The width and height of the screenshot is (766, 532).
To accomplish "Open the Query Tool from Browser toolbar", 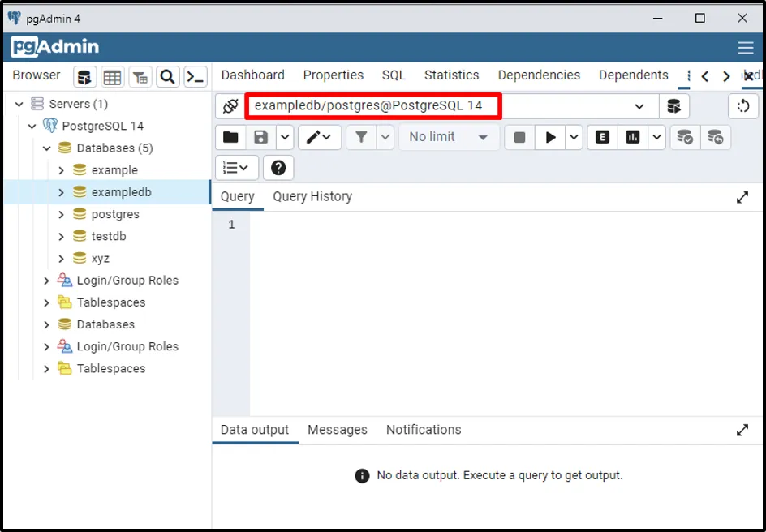I will click(85, 77).
